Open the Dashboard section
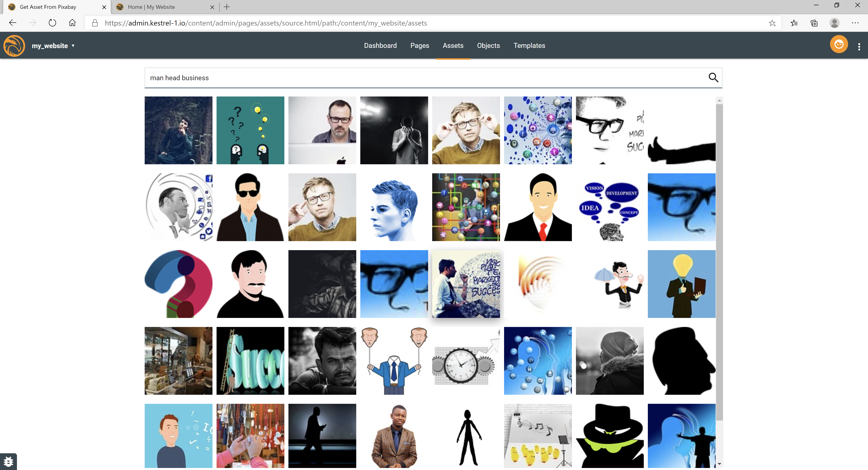 (380, 45)
